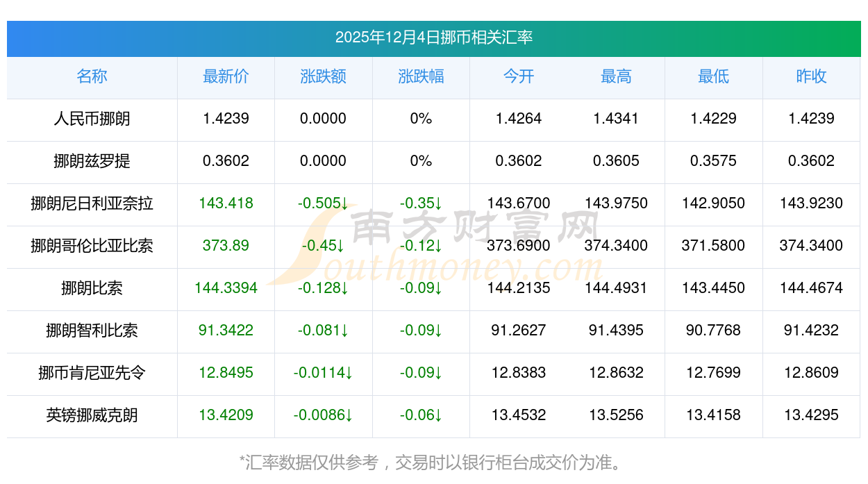This screenshot has width=868, height=484.
Task: Select the 今开 column header
Action: click(519, 76)
